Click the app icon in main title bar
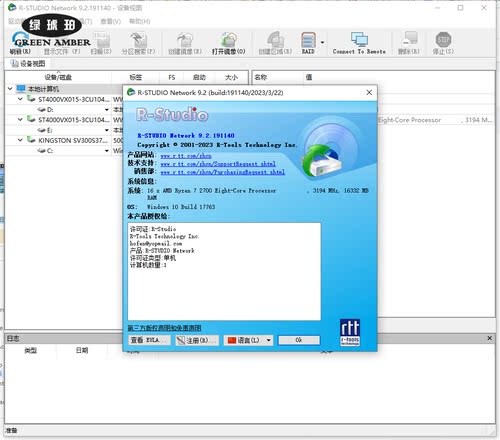The image size is (500, 440). pyautogui.click(x=12, y=7)
